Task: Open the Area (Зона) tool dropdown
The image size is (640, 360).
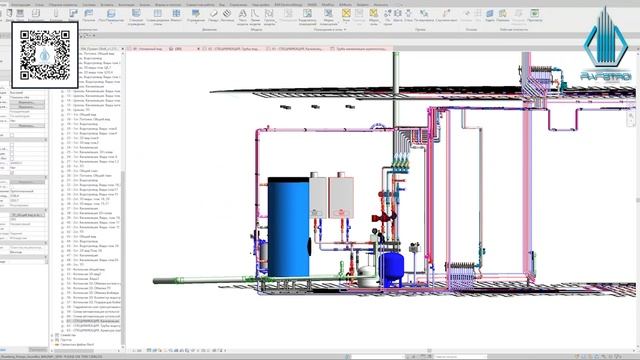Action: (347, 16)
